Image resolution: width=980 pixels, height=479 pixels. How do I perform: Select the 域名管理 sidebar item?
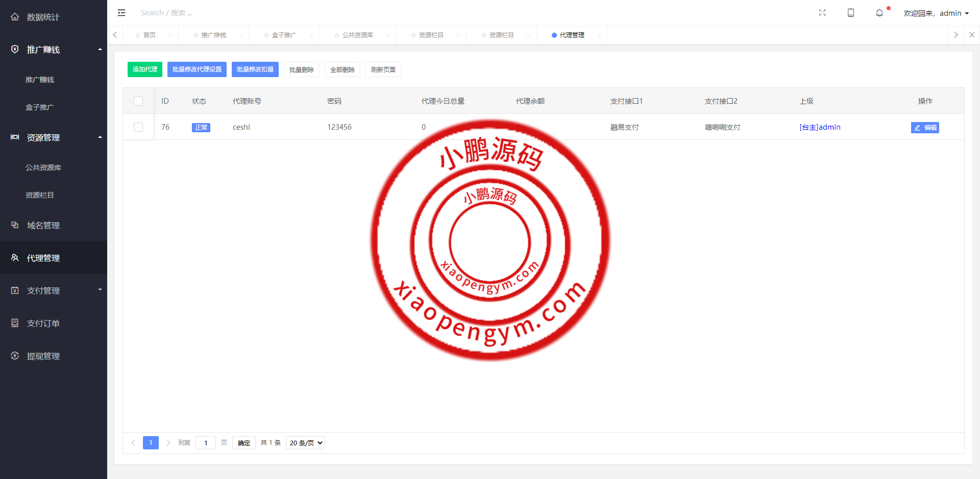pyautogui.click(x=43, y=225)
